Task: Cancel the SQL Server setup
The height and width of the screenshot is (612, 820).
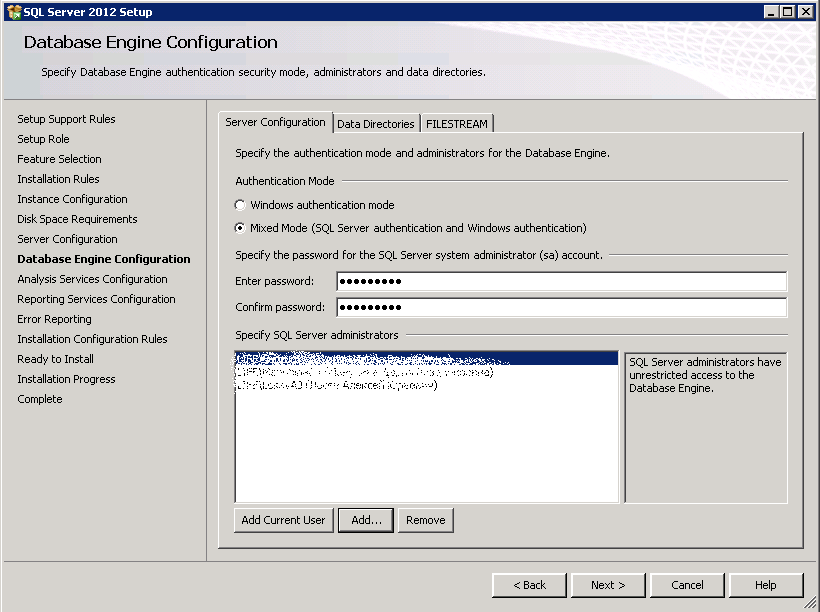Action: pyautogui.click(x=687, y=585)
